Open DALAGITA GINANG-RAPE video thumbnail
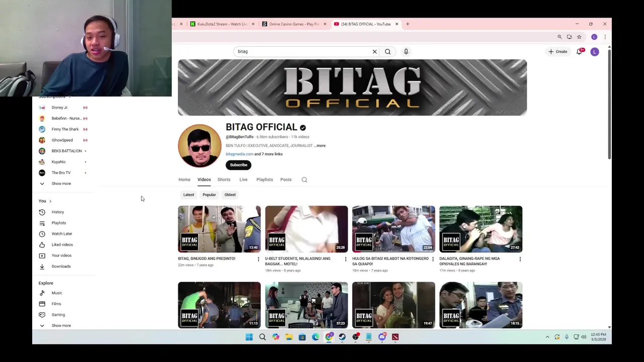 (x=480, y=229)
